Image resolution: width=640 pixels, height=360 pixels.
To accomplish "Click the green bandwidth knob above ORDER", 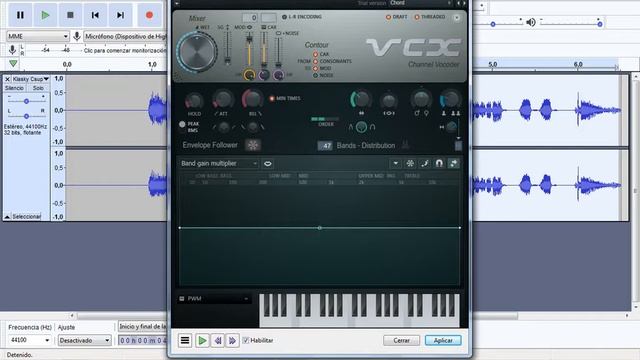I will pyautogui.click(x=360, y=100).
